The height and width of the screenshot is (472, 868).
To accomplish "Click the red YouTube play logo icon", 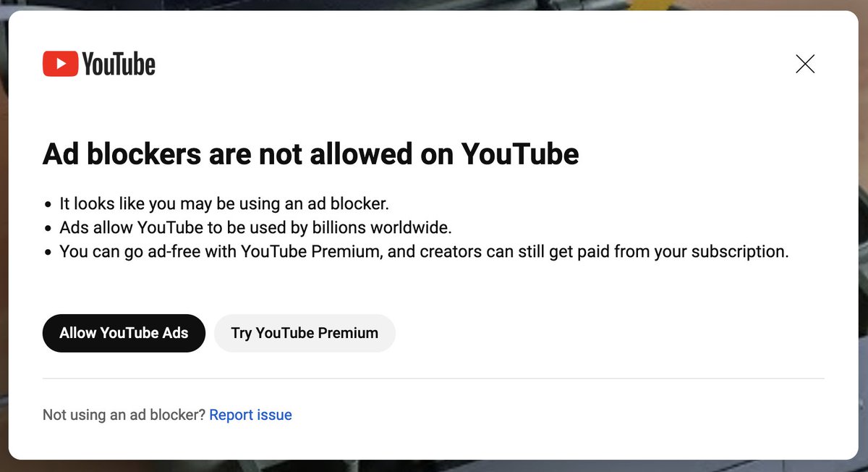I will (60, 64).
